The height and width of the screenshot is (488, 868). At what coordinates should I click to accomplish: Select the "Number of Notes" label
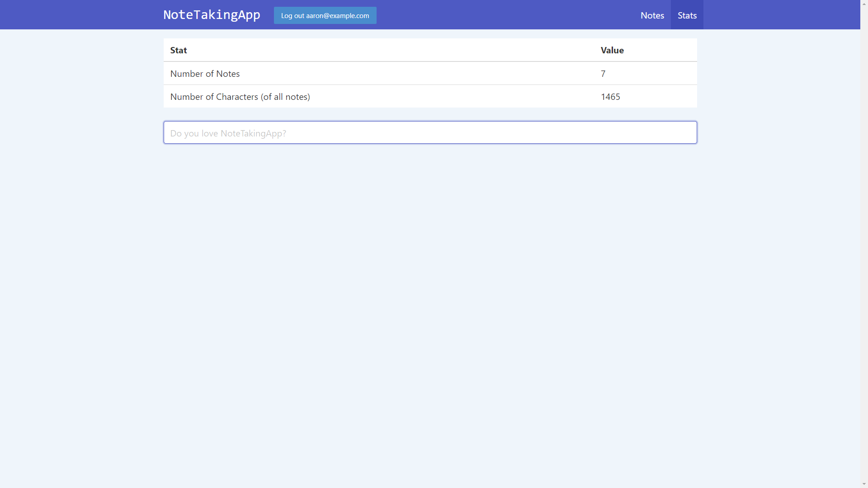tap(205, 74)
